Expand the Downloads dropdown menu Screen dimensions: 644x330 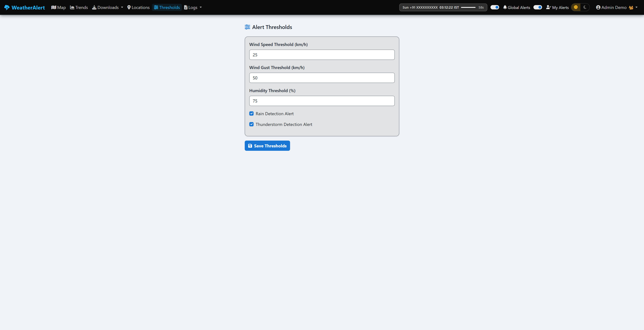click(x=108, y=8)
